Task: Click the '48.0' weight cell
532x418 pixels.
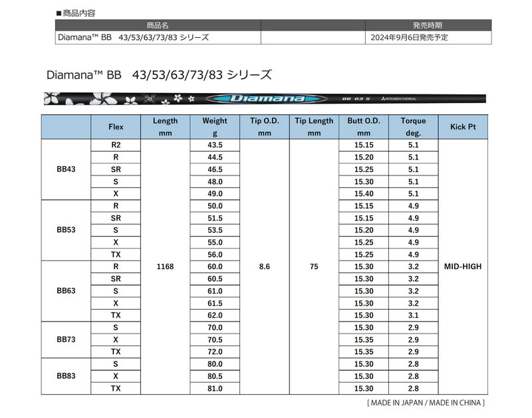Action: click(215, 181)
